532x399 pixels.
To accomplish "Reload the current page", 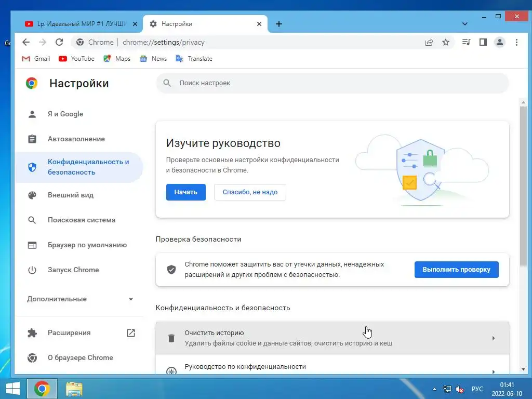I will [59, 42].
